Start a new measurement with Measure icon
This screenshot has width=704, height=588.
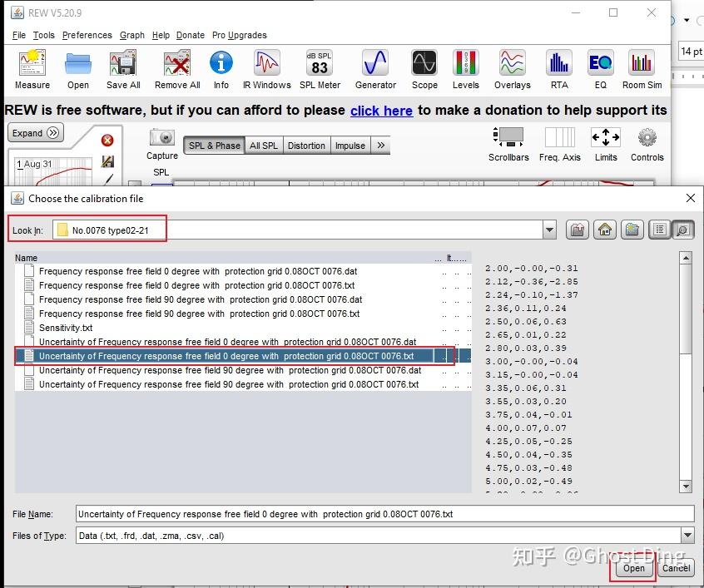pyautogui.click(x=32, y=69)
